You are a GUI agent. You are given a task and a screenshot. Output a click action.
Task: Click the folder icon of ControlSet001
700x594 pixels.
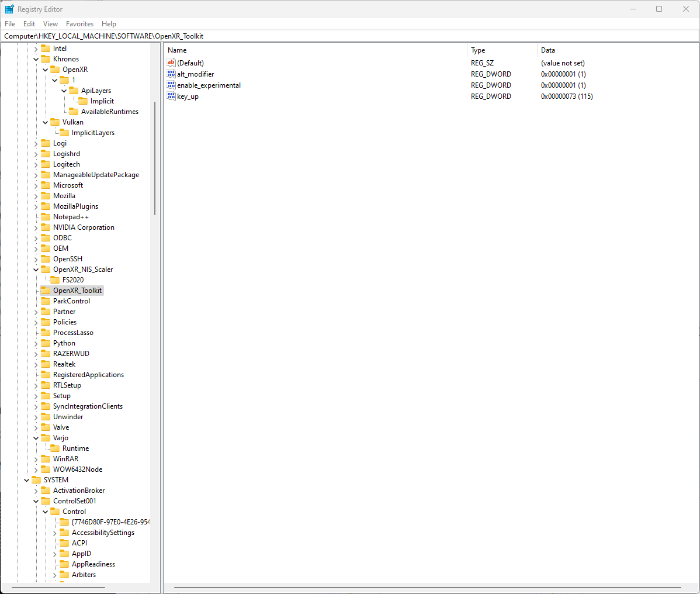[x=46, y=501]
